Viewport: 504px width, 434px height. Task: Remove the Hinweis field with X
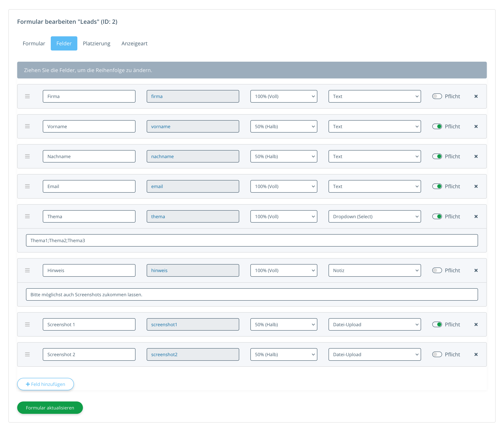click(476, 271)
